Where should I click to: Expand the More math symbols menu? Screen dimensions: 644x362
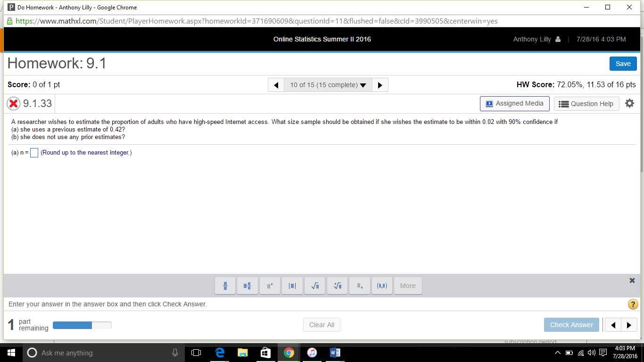(x=407, y=286)
